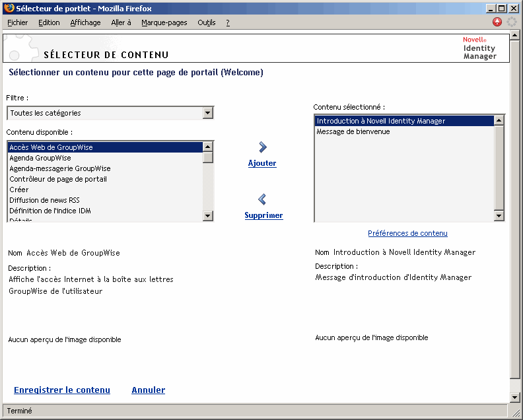Click page scrollbar down arrow
This screenshot has height=420, width=523.
point(514,398)
